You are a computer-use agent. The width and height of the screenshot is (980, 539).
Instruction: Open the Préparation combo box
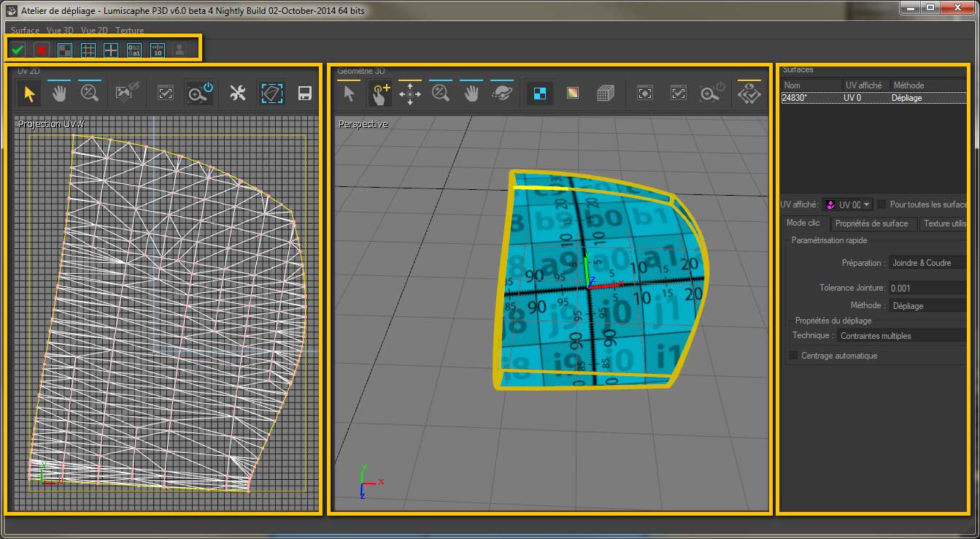927,263
